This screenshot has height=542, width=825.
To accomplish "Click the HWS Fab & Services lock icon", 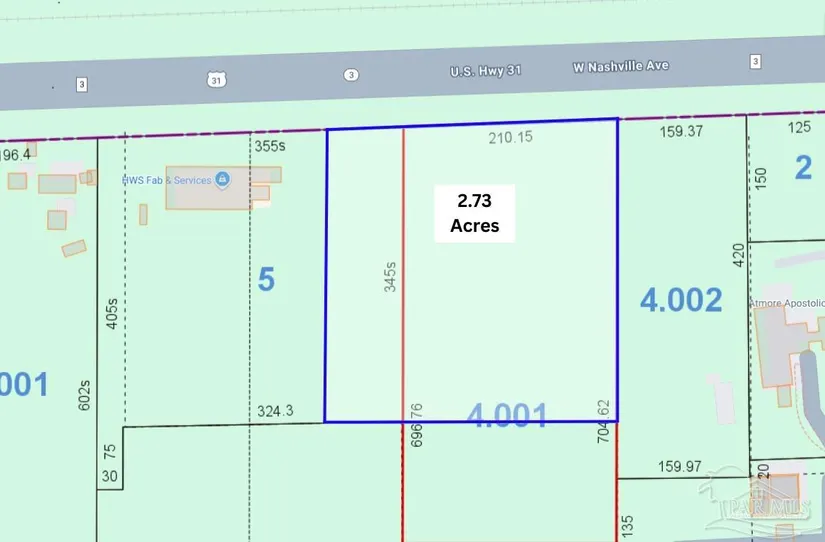I will (222, 180).
